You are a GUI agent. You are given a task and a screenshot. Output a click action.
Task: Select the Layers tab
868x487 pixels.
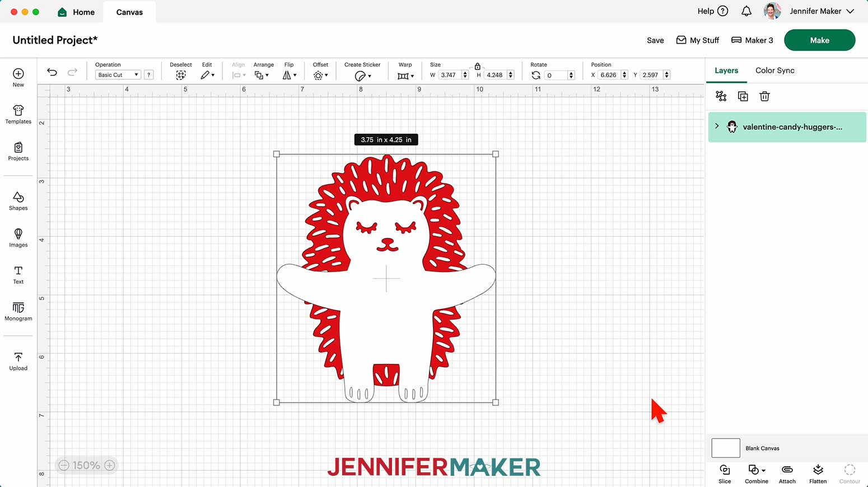click(x=726, y=71)
